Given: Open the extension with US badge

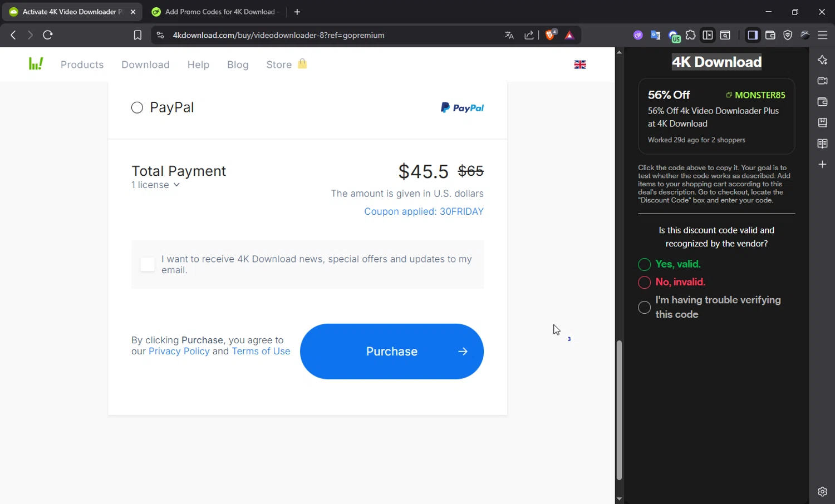Looking at the screenshot, I should pos(674,36).
